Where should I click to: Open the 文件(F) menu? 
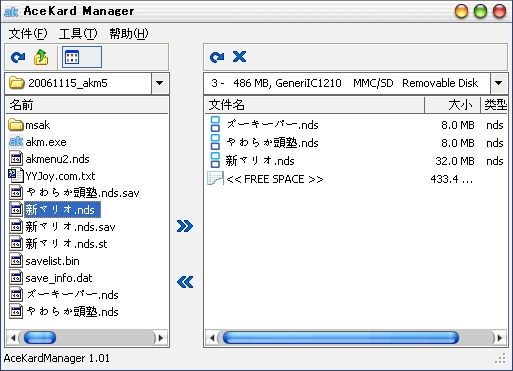(28, 33)
